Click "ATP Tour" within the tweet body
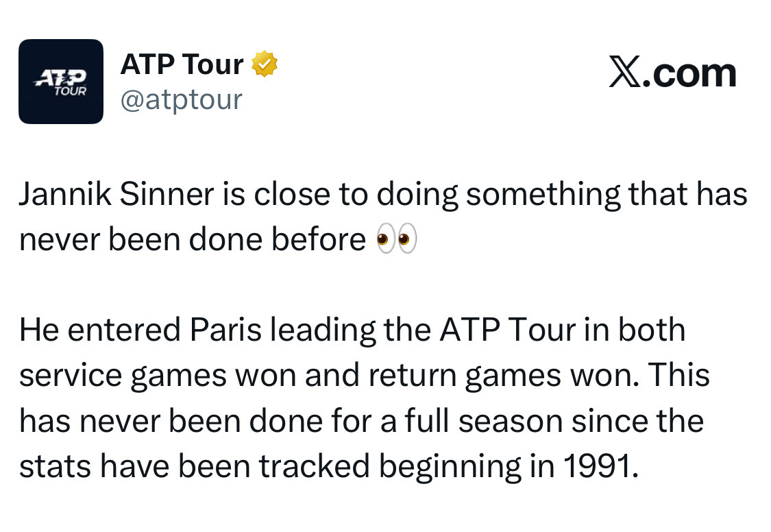 pyautogui.click(x=507, y=330)
